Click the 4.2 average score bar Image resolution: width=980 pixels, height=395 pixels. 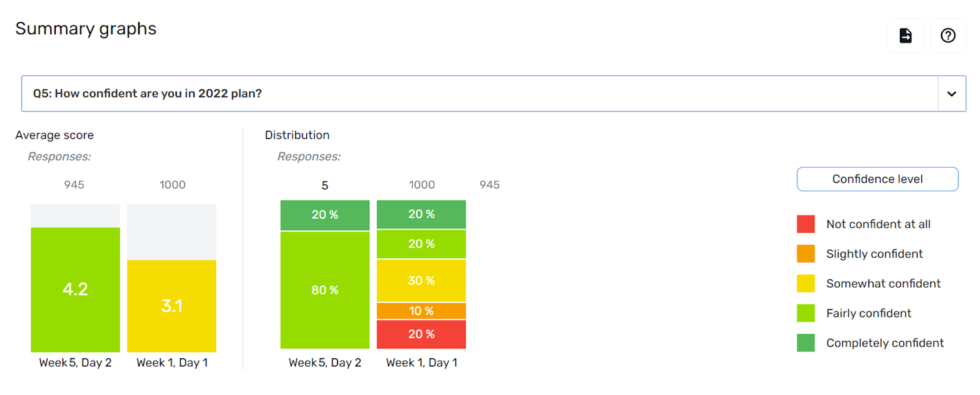tap(75, 289)
